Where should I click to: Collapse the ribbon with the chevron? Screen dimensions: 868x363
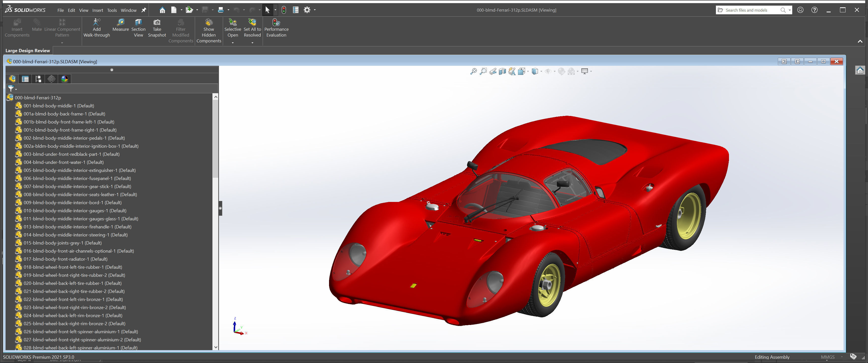(860, 41)
